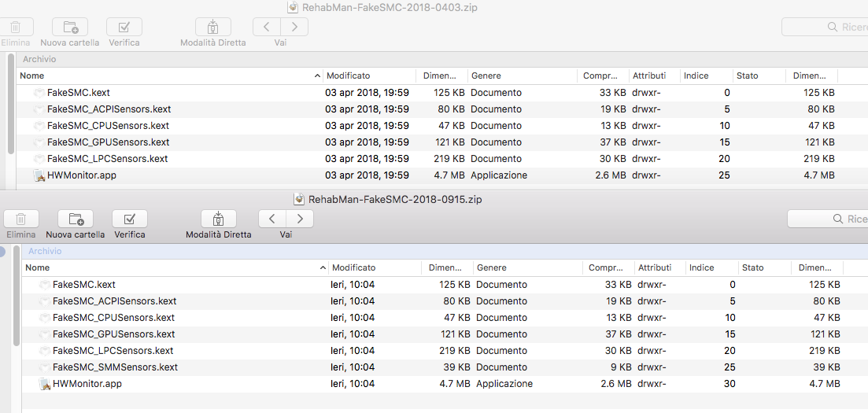868x413 pixels.
Task: Select Archivio path bar in 0403 window
Action: click(x=442, y=59)
